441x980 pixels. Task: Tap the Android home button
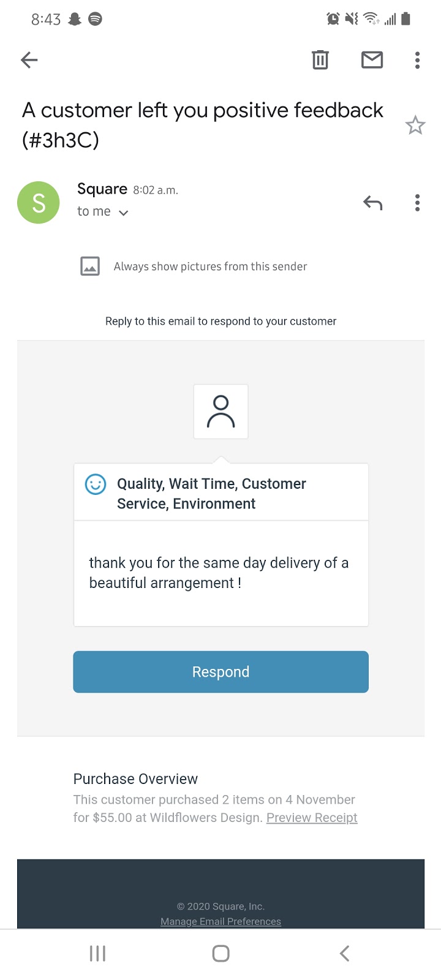coord(221,953)
